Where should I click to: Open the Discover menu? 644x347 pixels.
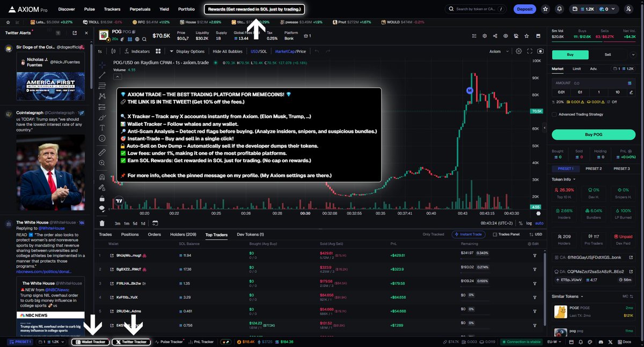(67, 9)
